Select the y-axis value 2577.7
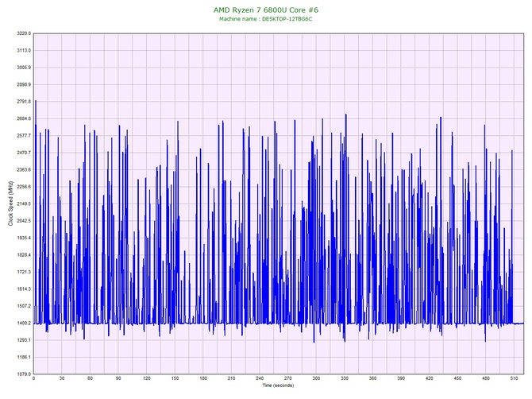 pos(24,135)
